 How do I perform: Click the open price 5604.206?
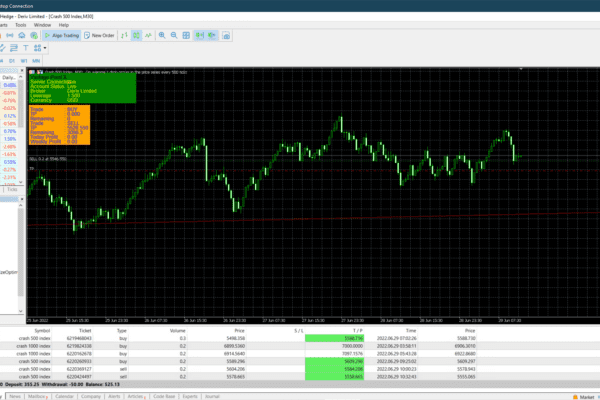(236, 369)
